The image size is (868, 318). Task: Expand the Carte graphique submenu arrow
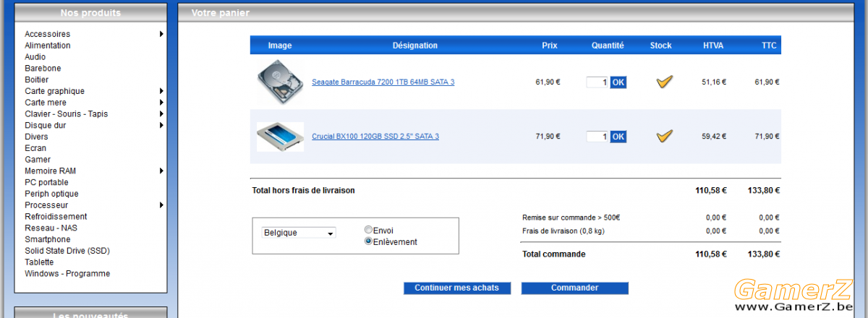coord(161,91)
